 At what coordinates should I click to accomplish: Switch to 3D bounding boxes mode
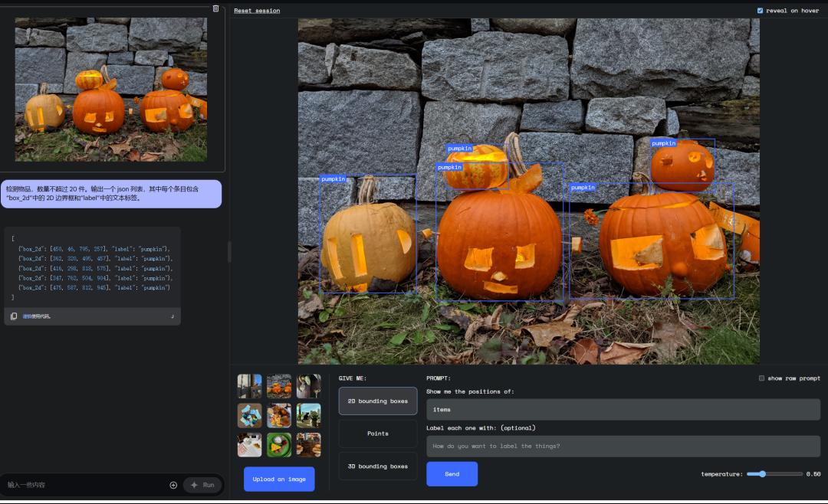click(x=378, y=466)
